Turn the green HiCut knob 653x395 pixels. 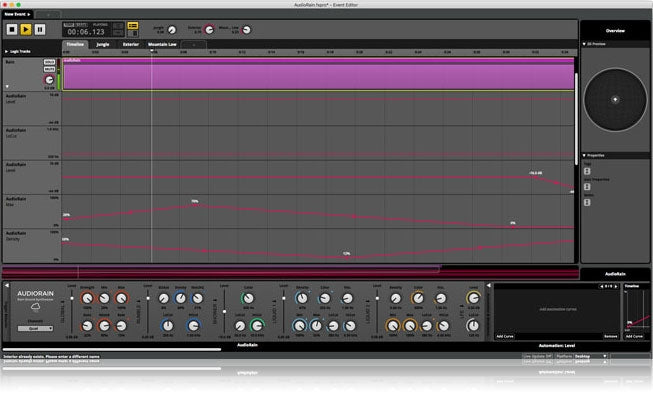point(257,325)
